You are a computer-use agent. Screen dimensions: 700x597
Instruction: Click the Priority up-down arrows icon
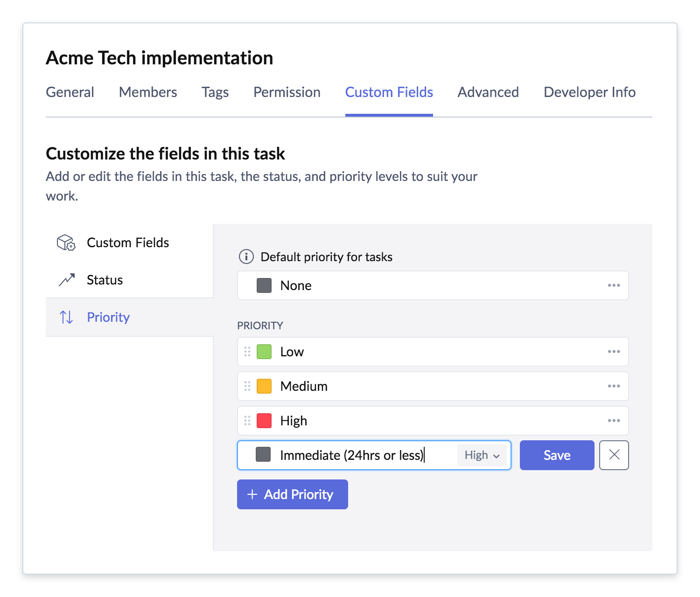pos(66,317)
